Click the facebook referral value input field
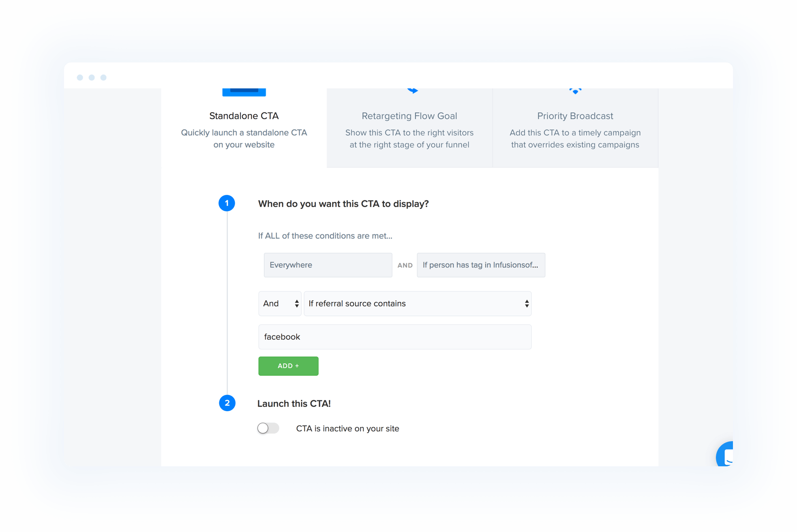 point(394,337)
